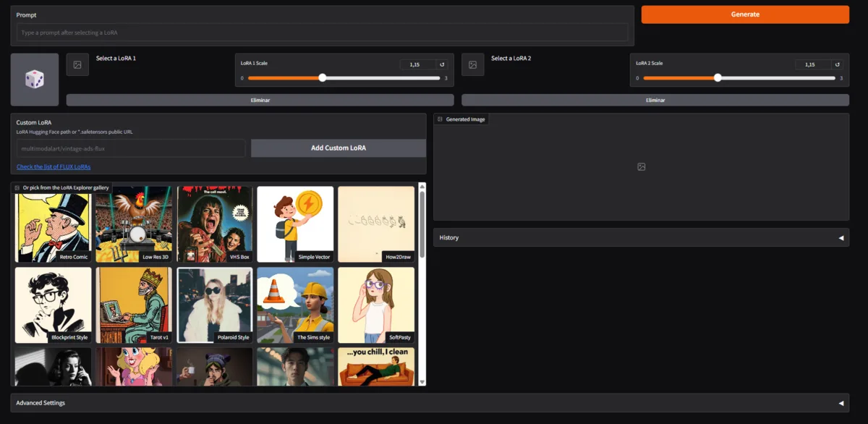Click the LoRA 1 Scale slider handle
868x424 pixels.
click(323, 78)
